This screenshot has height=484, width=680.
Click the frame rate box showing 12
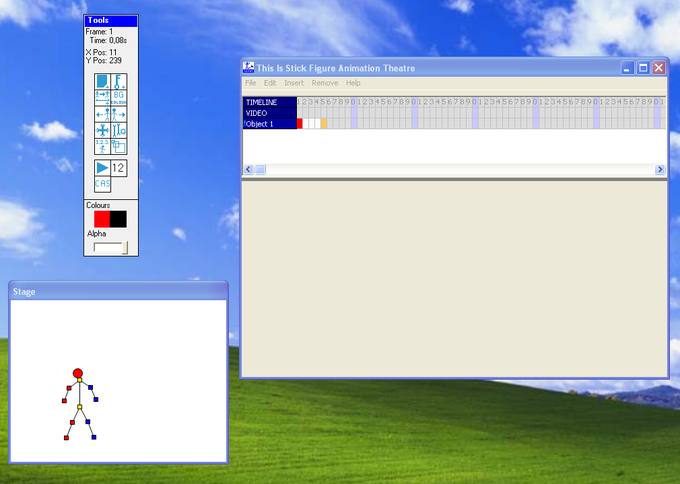(118, 168)
